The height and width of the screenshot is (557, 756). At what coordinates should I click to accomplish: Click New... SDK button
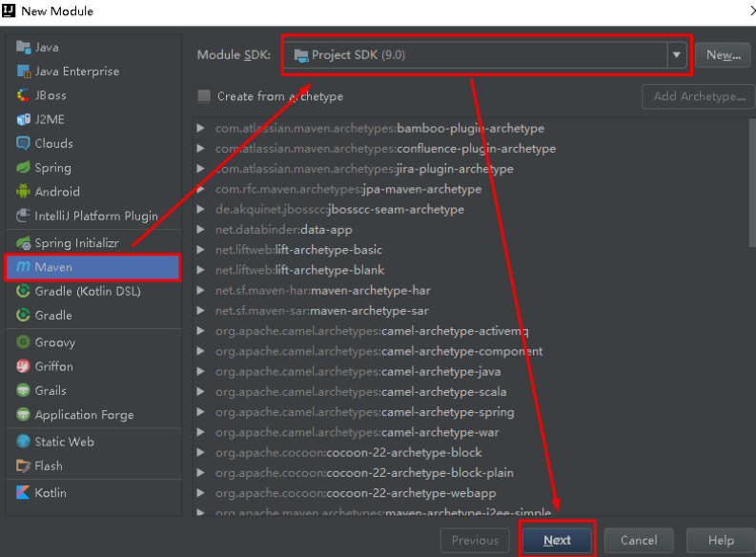(x=724, y=55)
